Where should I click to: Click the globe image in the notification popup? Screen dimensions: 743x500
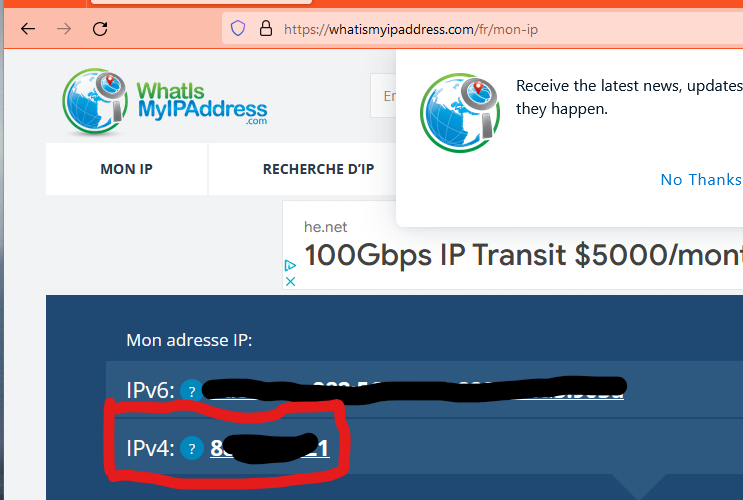(x=460, y=113)
